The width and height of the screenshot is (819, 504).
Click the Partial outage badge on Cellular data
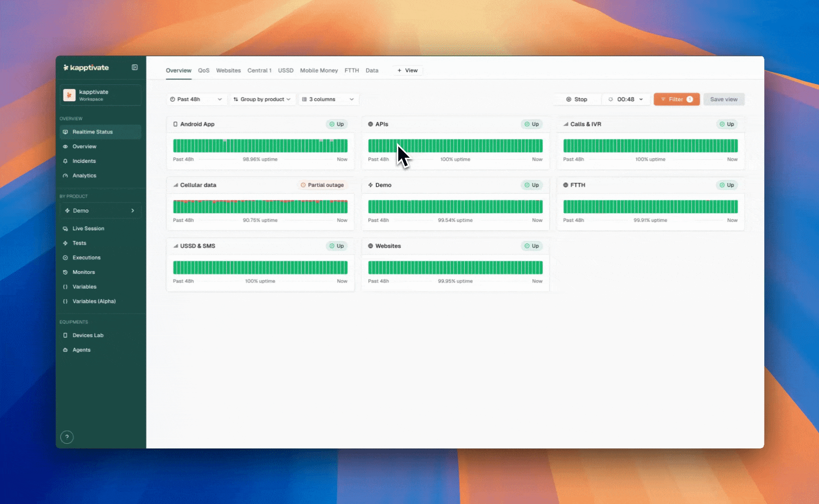tap(322, 185)
